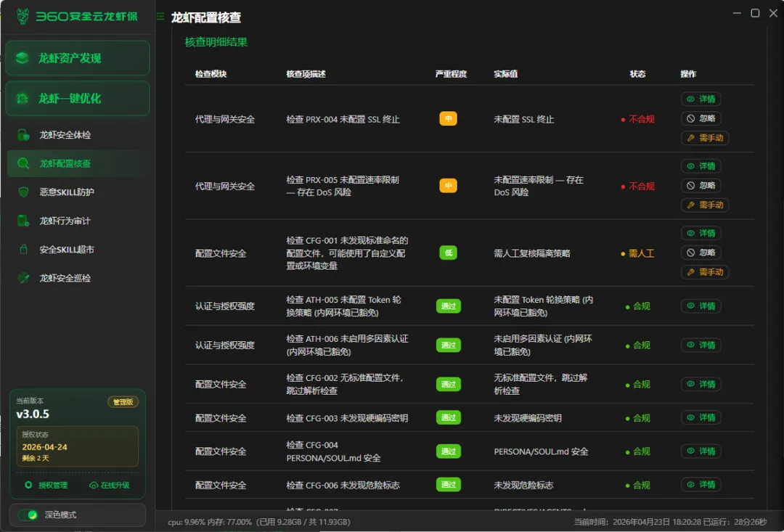Screen dimensions: 784x532
Task: Click the 状态 column header
Action: click(637, 74)
